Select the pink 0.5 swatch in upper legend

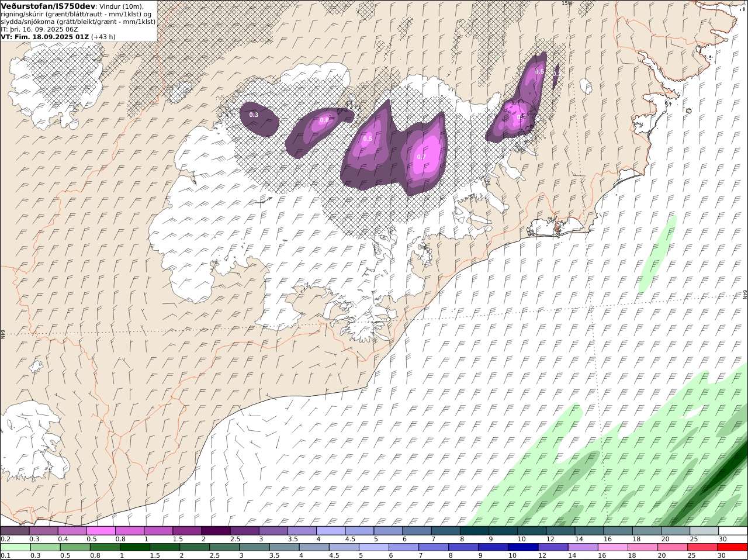click(101, 531)
